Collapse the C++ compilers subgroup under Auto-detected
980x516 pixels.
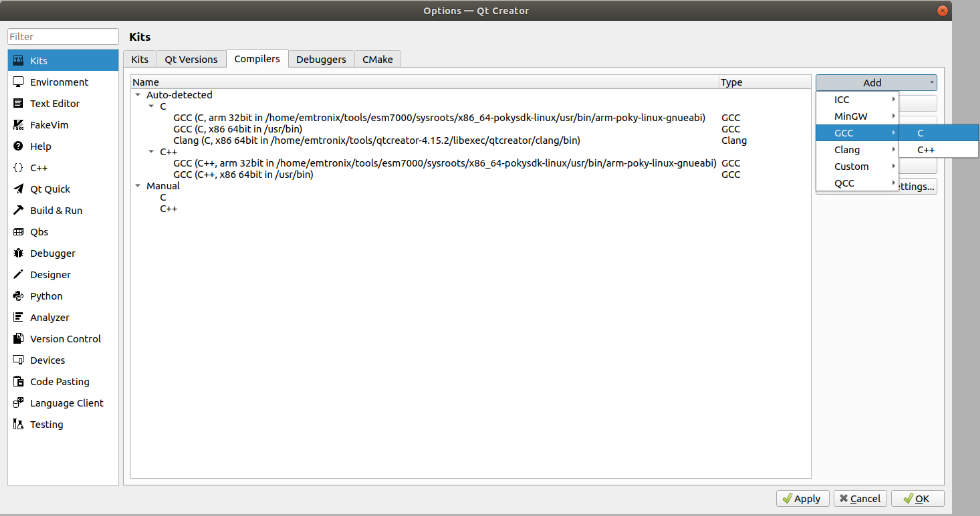coord(151,152)
